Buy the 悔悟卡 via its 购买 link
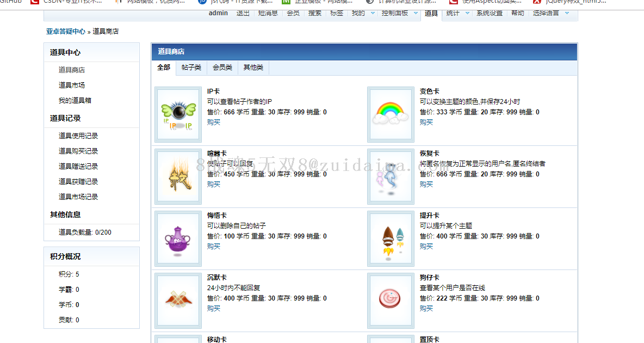 214,246
